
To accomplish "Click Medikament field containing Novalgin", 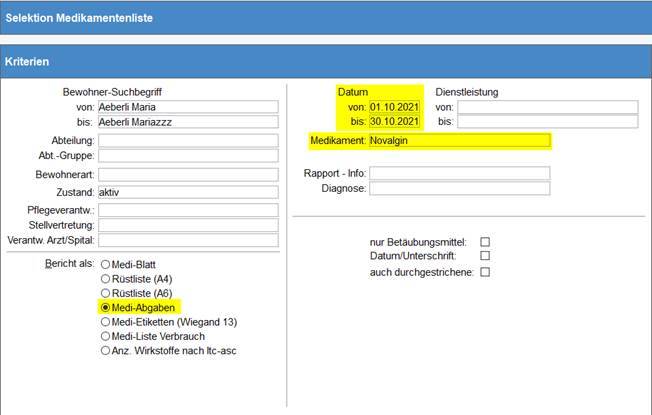I will 459,141.
